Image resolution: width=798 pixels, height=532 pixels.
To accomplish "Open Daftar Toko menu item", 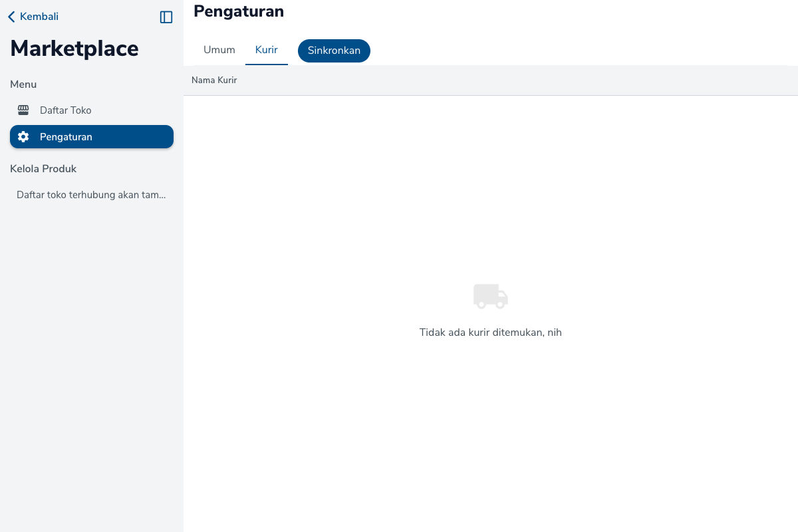I will pos(92,110).
